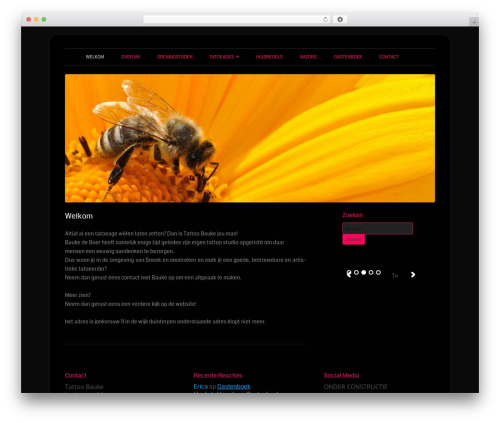The height and width of the screenshot is (423, 500).
Task: Click the Zoeken sidebar heading
Action: click(353, 215)
